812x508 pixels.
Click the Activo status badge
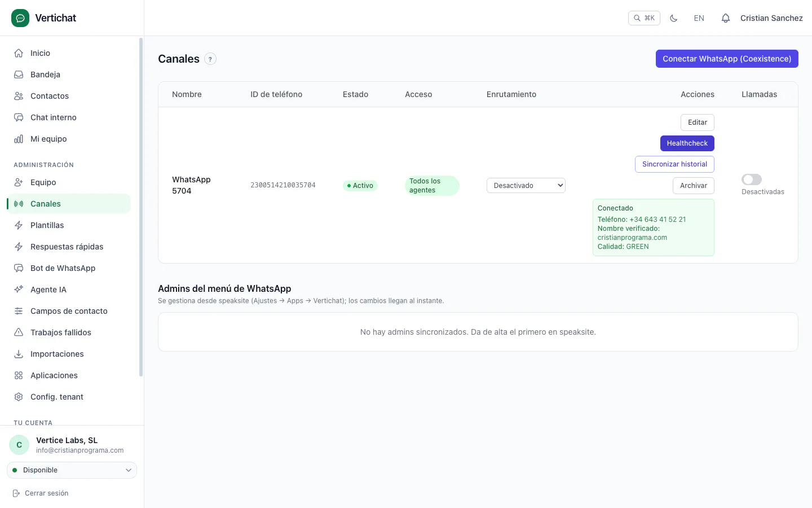(x=360, y=186)
